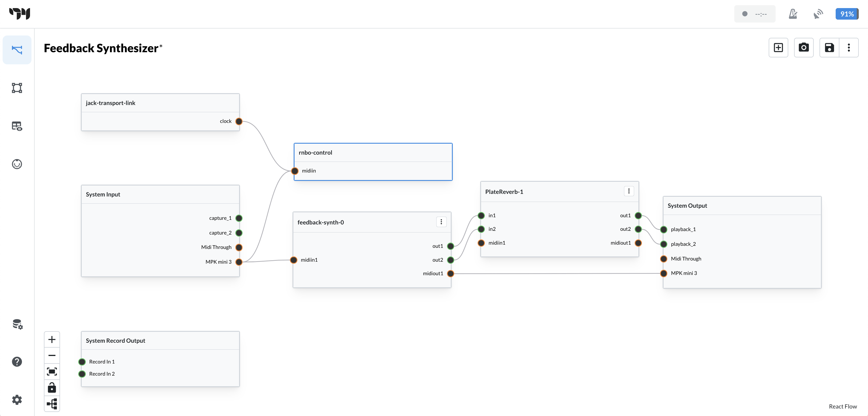Image resolution: width=868 pixels, height=416 pixels.
Task: Open PlateReverb-1 node options menu
Action: (629, 191)
